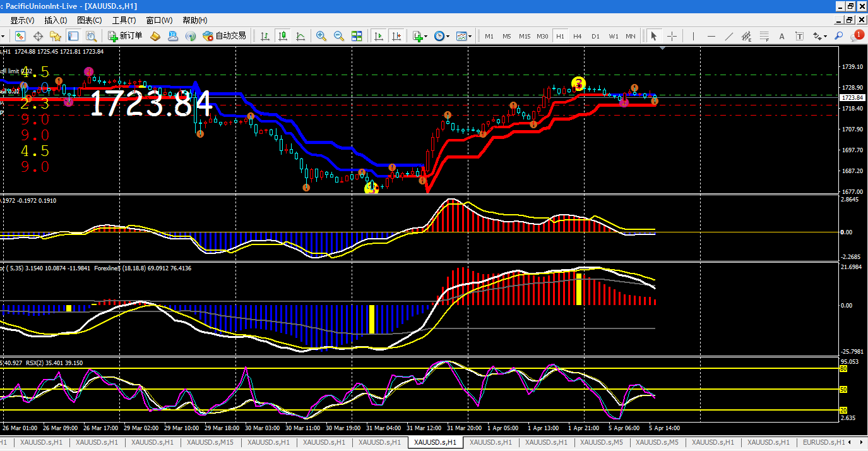Viewport: 868px width, 451px height.
Task: Expand the indicators list dropdown
Action: coord(420,36)
